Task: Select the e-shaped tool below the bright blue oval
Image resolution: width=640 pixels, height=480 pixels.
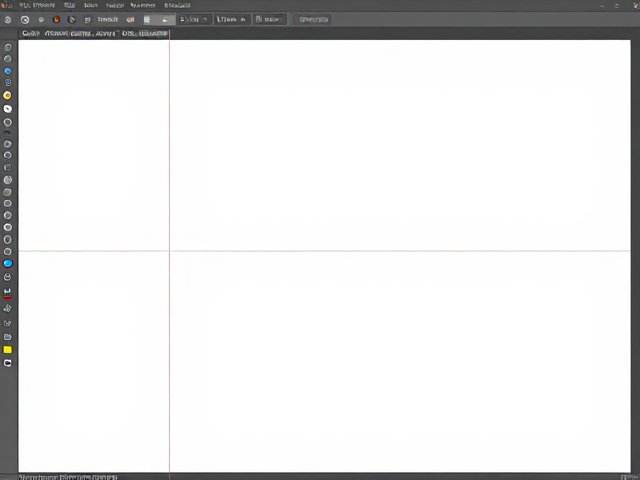Action: point(7,277)
